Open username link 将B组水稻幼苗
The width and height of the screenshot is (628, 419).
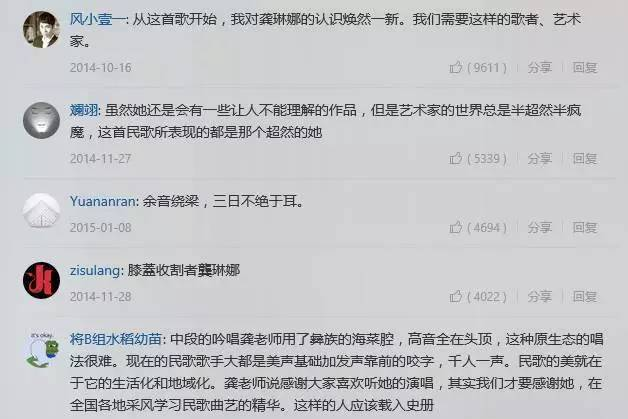click(115, 339)
